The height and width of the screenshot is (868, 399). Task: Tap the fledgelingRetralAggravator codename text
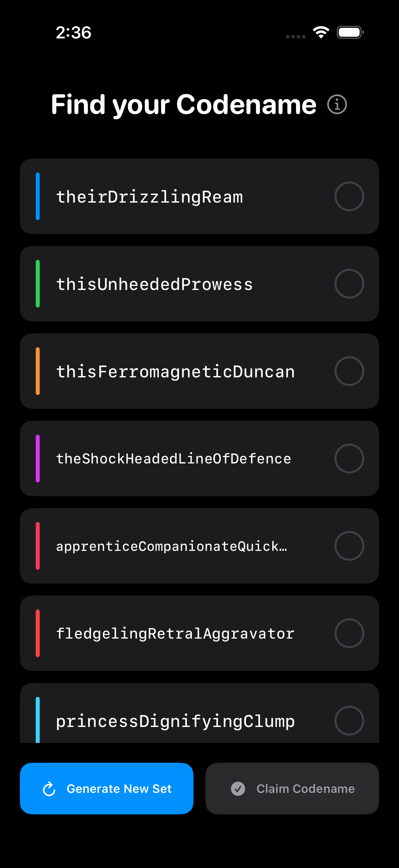point(175,634)
